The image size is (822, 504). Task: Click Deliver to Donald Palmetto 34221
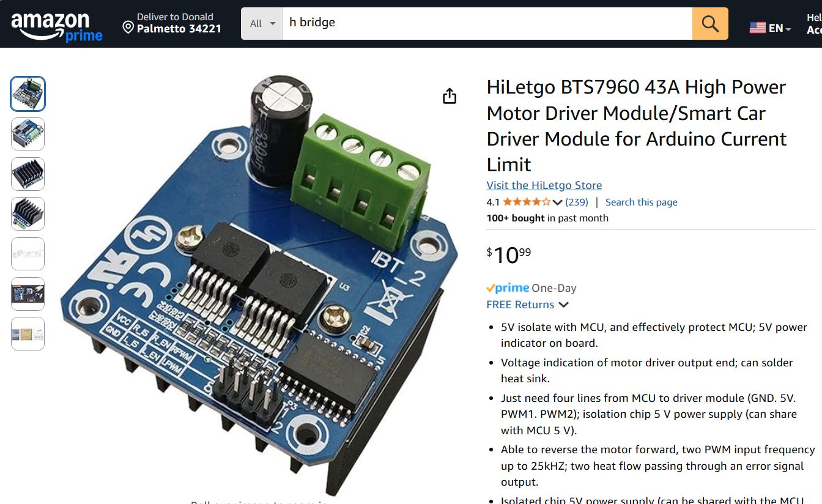coord(172,23)
